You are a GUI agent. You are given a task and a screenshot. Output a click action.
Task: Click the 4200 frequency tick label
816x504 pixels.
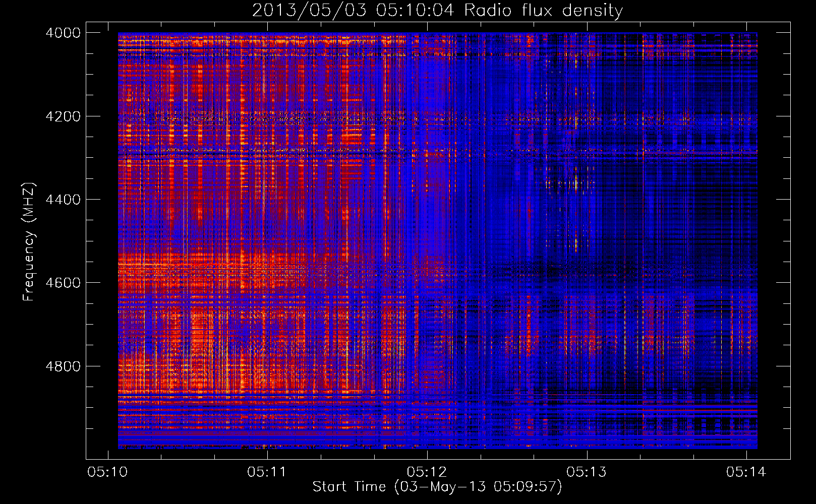point(63,116)
